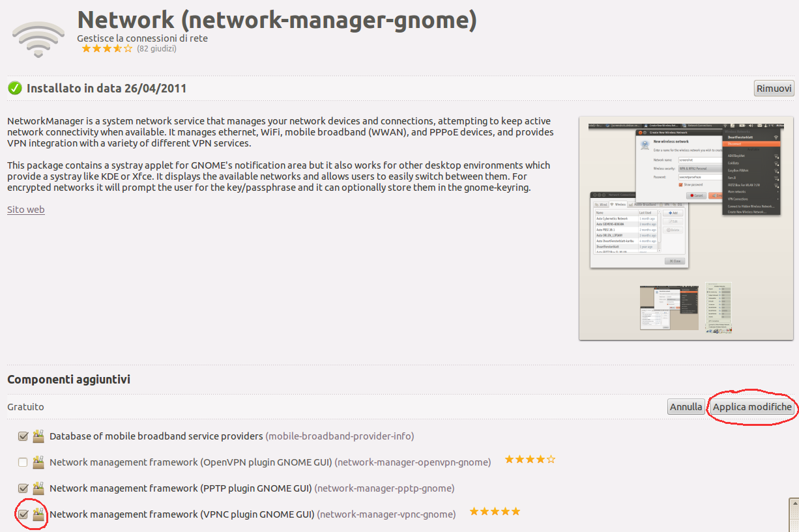Uncheck mobile-broadband-provider-info checkbox
This screenshot has width=799, height=532.
click(x=23, y=436)
